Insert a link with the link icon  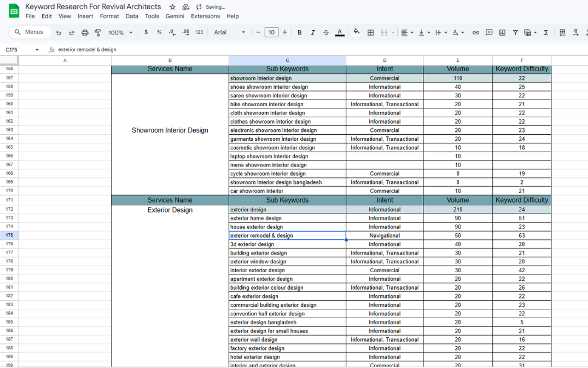point(476,33)
